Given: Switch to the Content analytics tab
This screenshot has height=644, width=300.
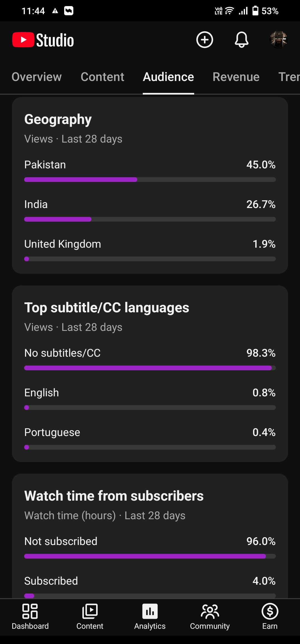Looking at the screenshot, I should [x=102, y=77].
